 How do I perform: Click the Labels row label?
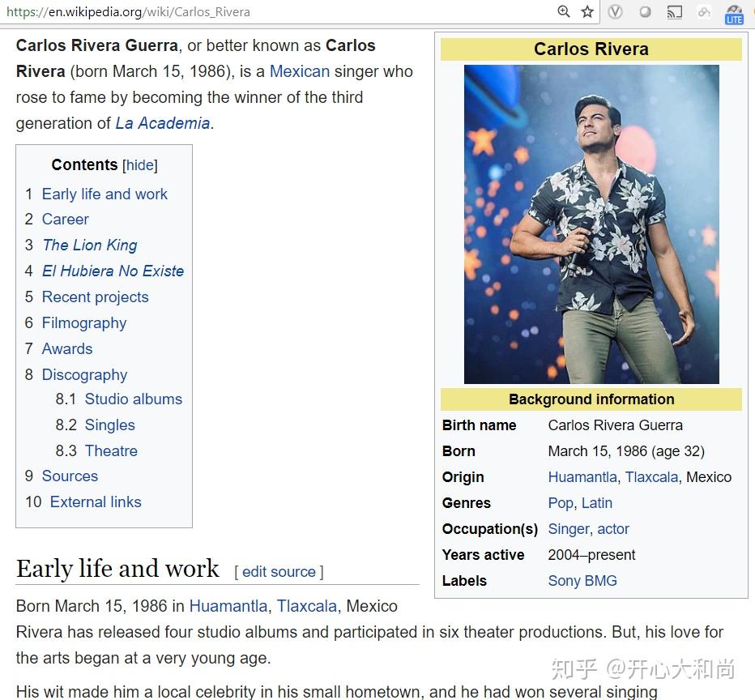tap(464, 581)
